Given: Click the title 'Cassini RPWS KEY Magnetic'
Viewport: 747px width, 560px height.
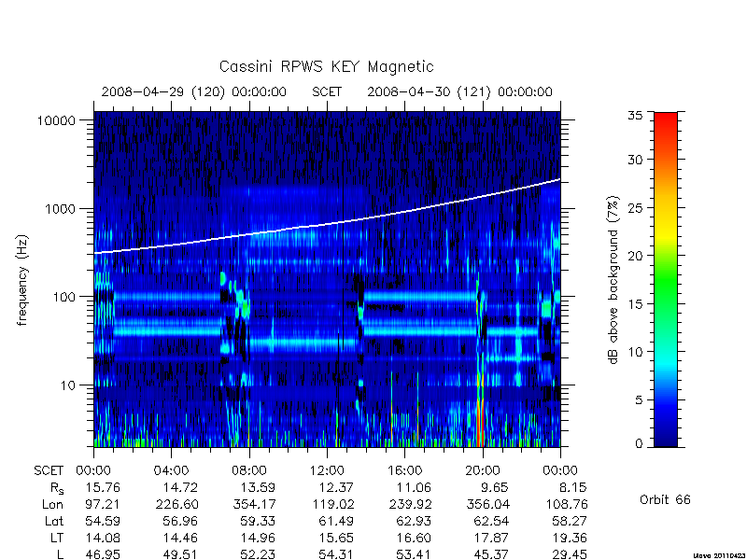Looking at the screenshot, I should [x=326, y=66].
